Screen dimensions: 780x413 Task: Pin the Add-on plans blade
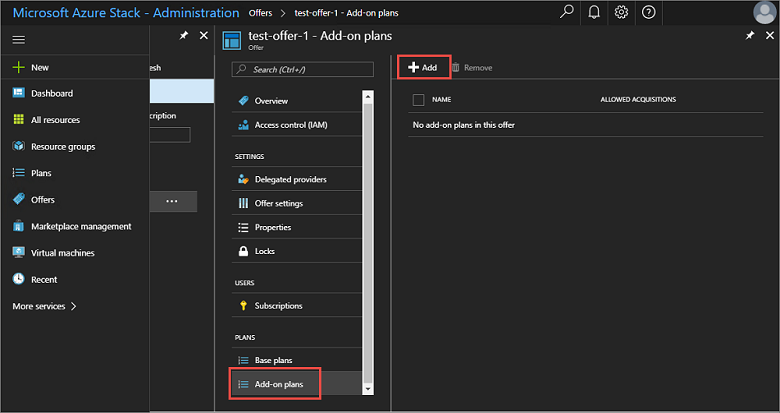point(751,35)
